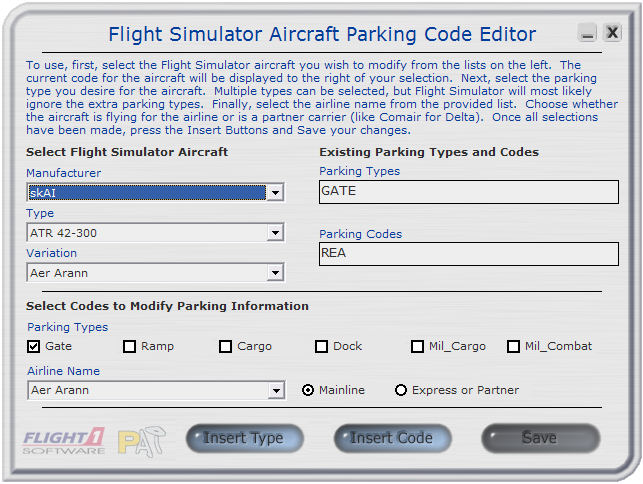Click the Insert Code button
Image resolution: width=643 pixels, height=484 pixels.
[392, 438]
